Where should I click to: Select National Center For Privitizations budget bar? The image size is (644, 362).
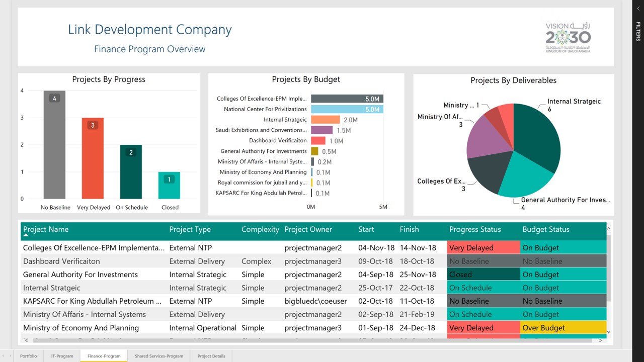pyautogui.click(x=347, y=109)
